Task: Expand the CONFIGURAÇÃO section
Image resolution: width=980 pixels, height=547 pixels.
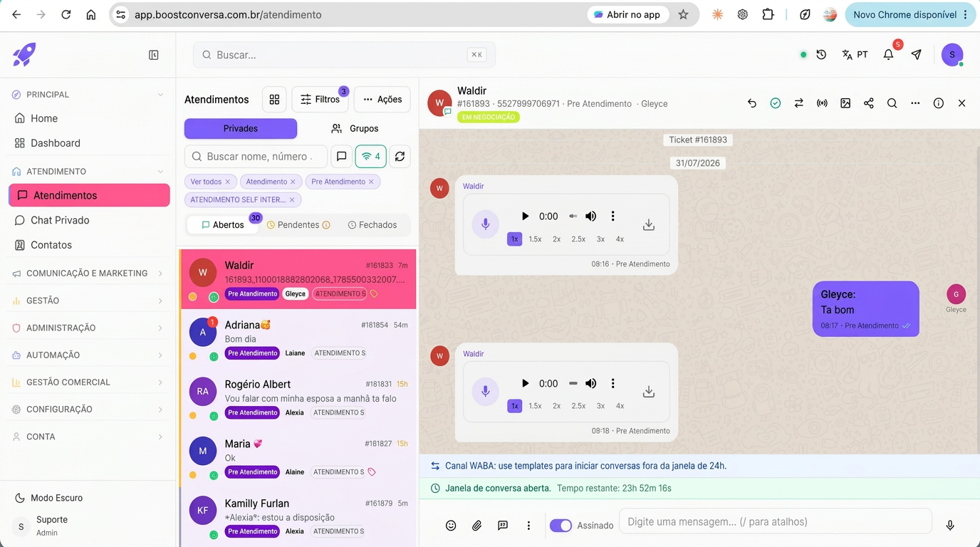Action: (89, 410)
